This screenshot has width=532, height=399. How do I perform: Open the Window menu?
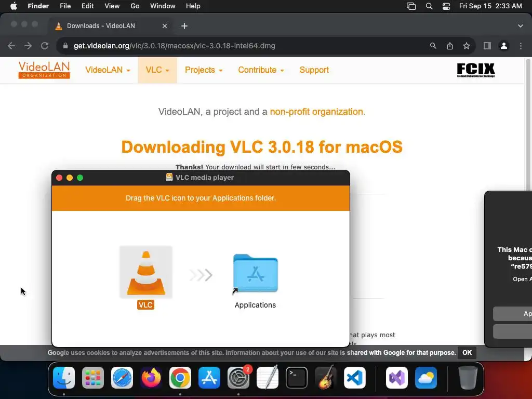[163, 6]
